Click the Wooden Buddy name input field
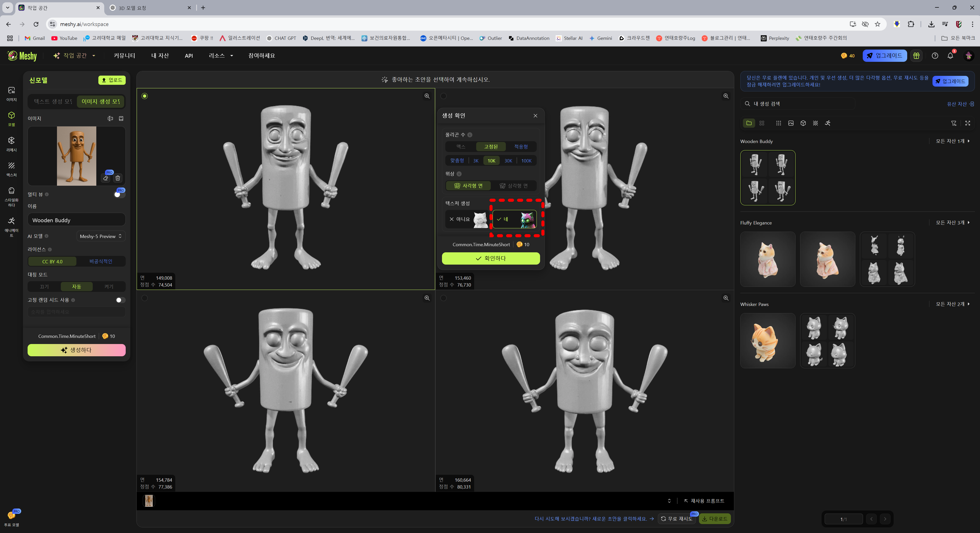The height and width of the screenshot is (533, 980). 76,220
